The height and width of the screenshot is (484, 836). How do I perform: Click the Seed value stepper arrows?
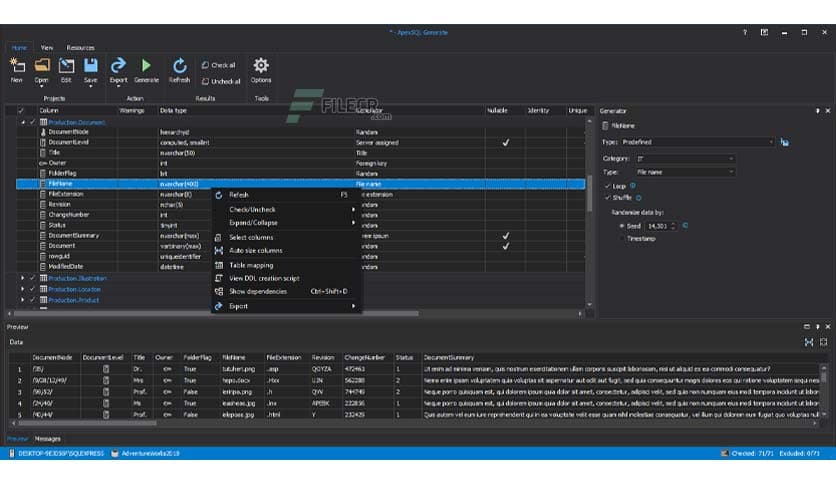(x=673, y=226)
